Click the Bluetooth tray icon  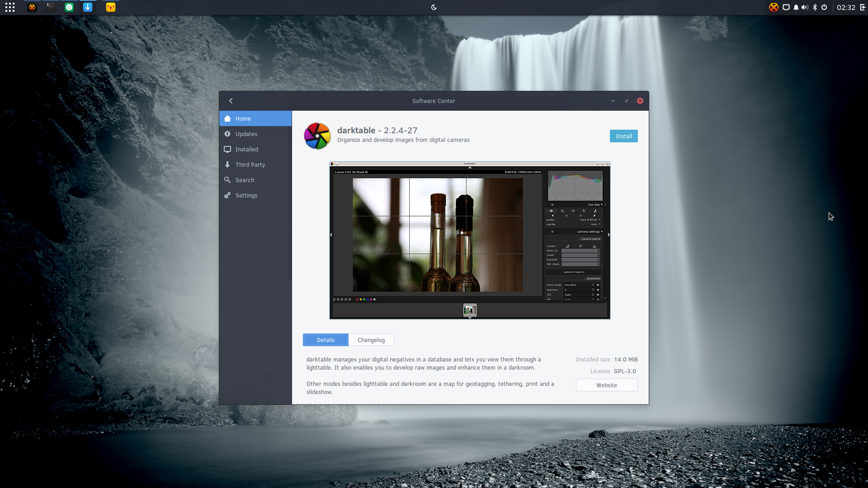[x=815, y=7]
